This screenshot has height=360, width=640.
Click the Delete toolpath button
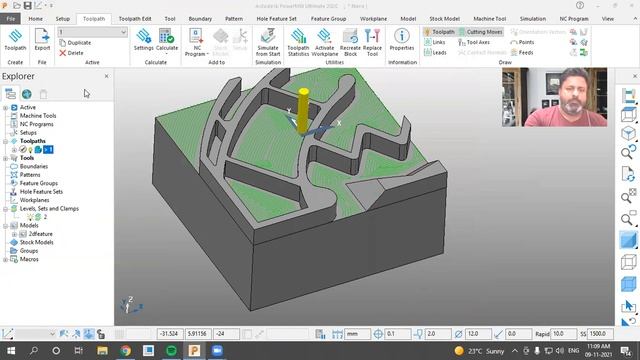71,53
